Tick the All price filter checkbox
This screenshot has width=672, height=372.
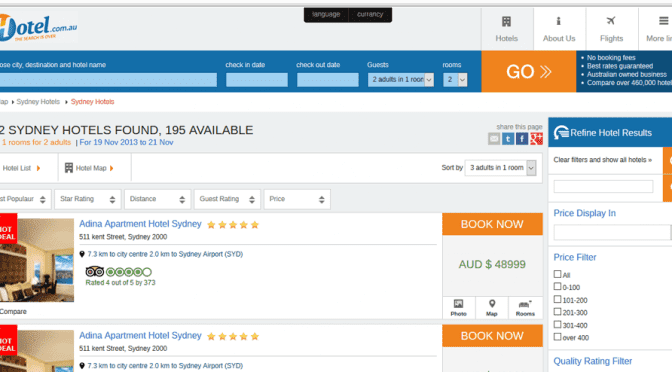coord(557,274)
